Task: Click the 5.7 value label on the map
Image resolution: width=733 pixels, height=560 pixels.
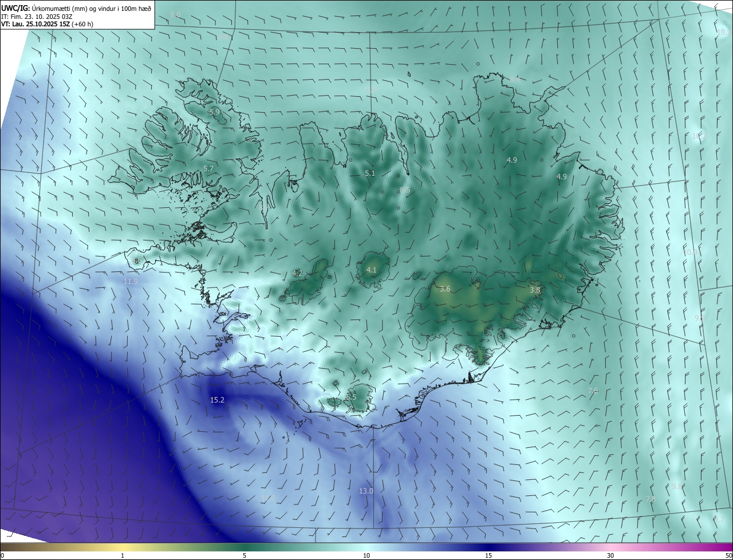Action: [208, 168]
